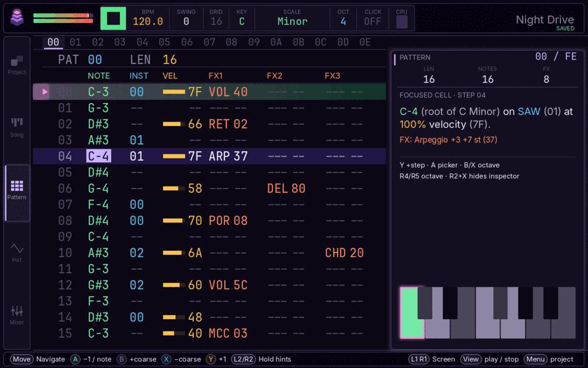Adjust the SWING value 0
This screenshot has height=368, width=588.
[x=186, y=21]
